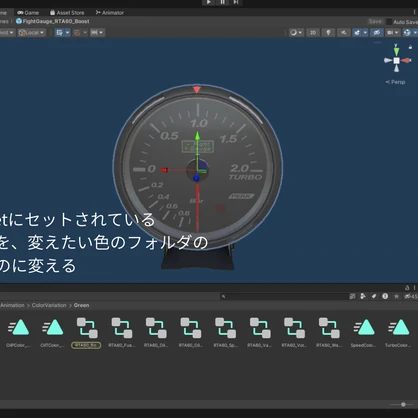Screen dimensions: 418x418
Task: Open the grid settings dropdown arrow
Action: tap(67, 33)
